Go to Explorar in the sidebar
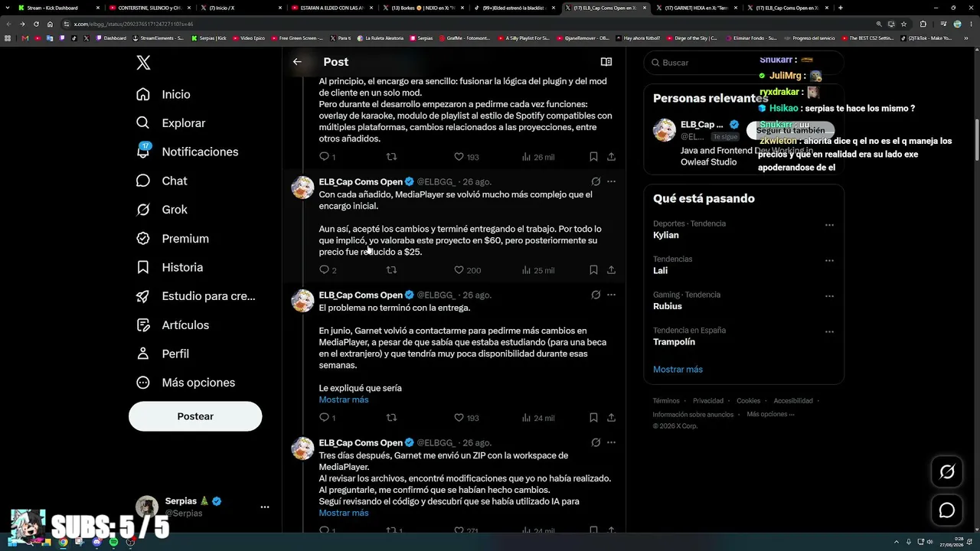 (x=171, y=123)
